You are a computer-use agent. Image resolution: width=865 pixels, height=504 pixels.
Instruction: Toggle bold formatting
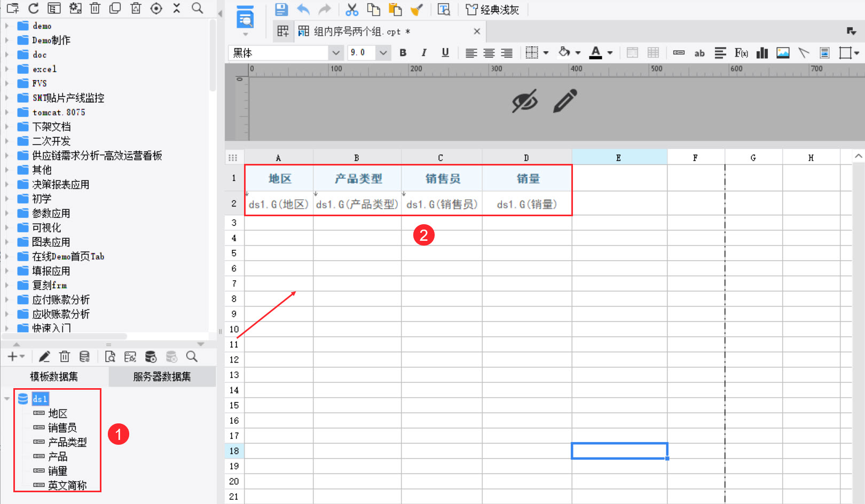coord(403,52)
